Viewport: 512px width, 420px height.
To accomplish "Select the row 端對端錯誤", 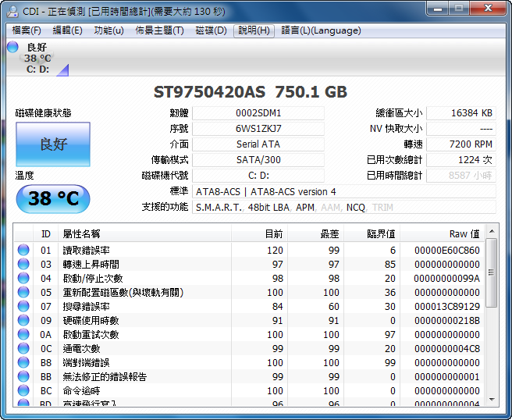I will click(x=249, y=362).
